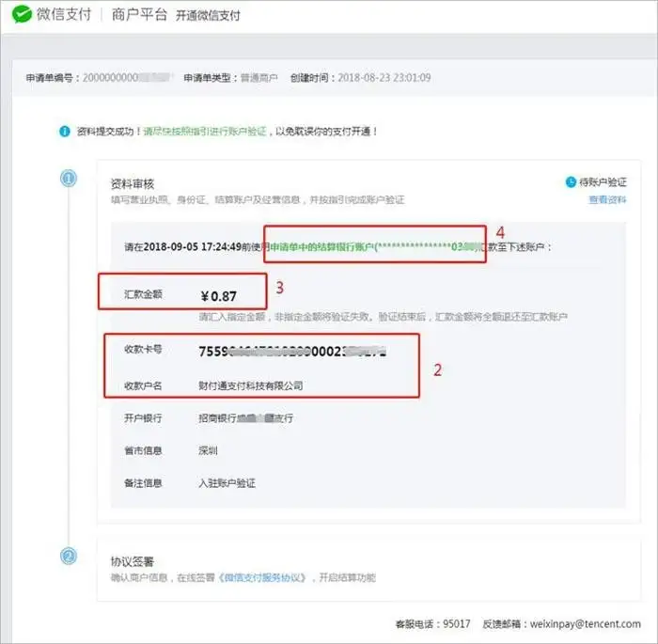Click the 收款户名 label
The height and width of the screenshot is (644, 658).
(x=143, y=385)
